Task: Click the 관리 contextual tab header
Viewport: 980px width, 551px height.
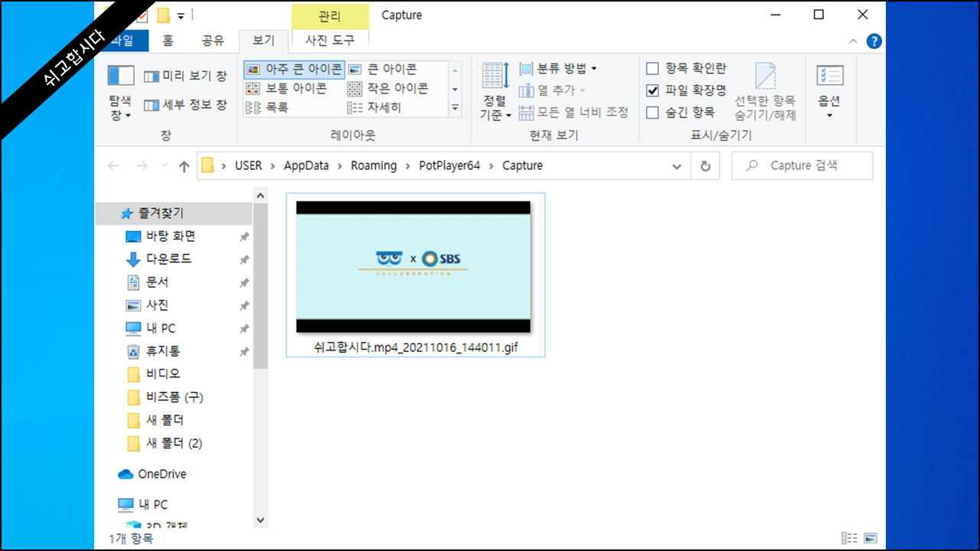Action: point(330,15)
